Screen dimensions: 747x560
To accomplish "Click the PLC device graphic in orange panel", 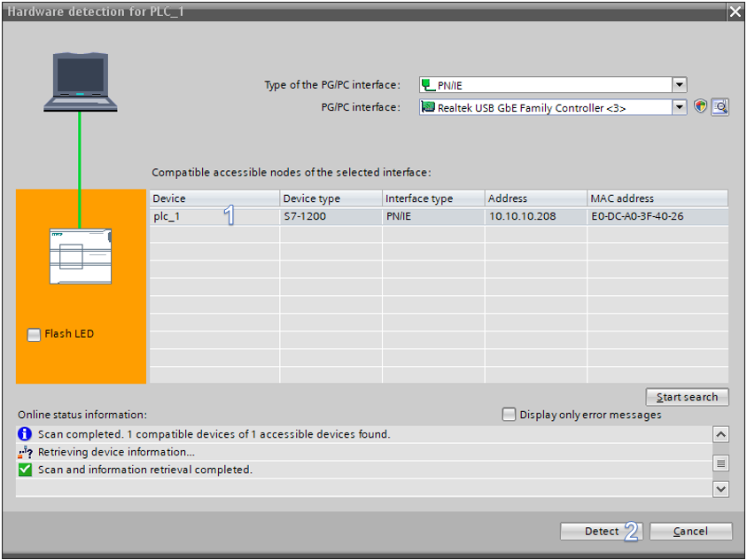I will click(81, 256).
